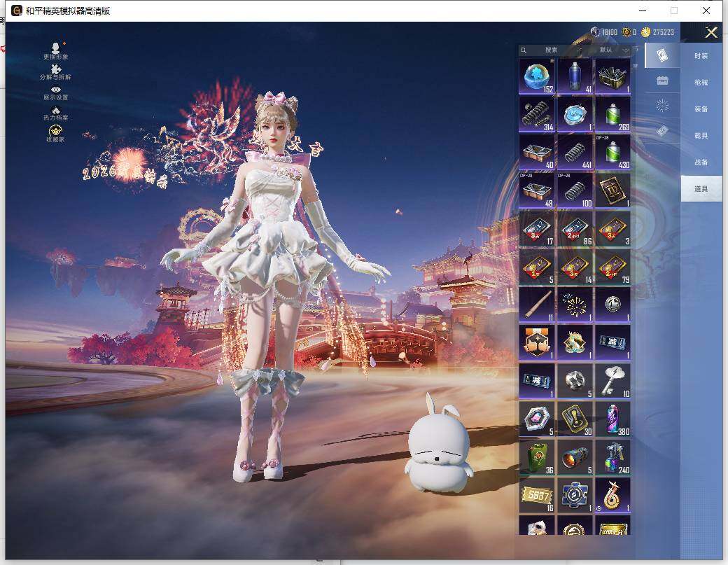Select the spring and bolts item 314
The width and height of the screenshot is (728, 565).
(x=537, y=114)
